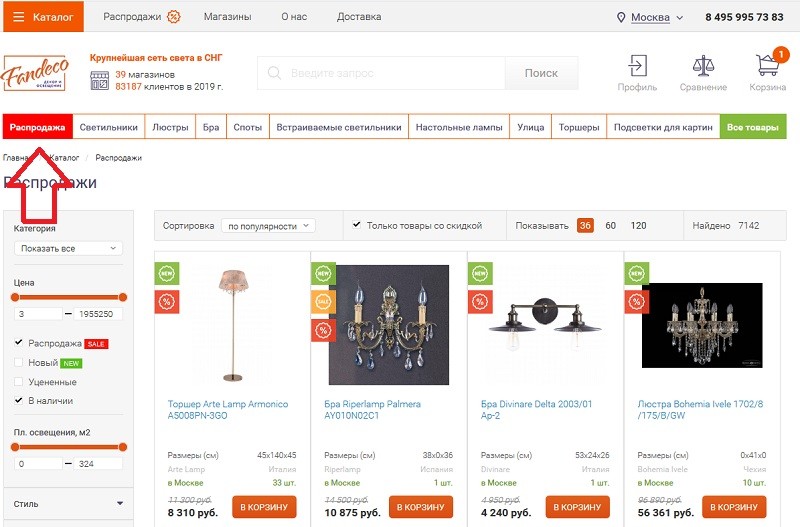Click the location pin icon near Москва
Screen dimensions: 800x527
[x=621, y=17]
